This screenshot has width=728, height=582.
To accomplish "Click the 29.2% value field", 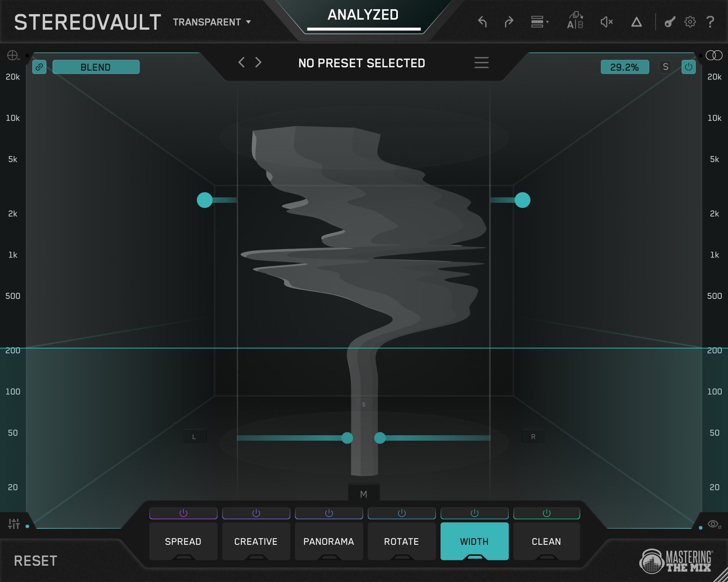I will (625, 67).
